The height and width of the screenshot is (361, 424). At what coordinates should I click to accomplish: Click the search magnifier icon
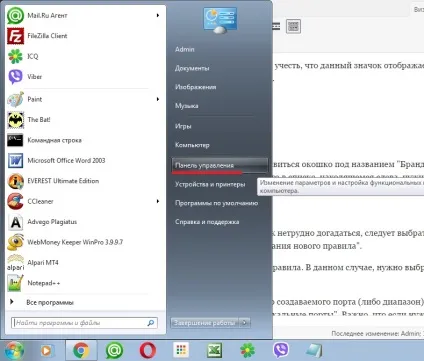151,323
